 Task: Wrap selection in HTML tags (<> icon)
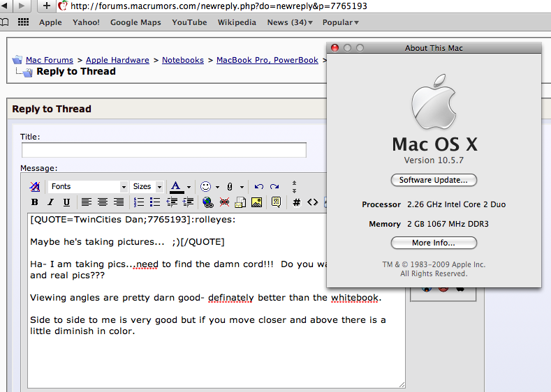click(x=312, y=202)
